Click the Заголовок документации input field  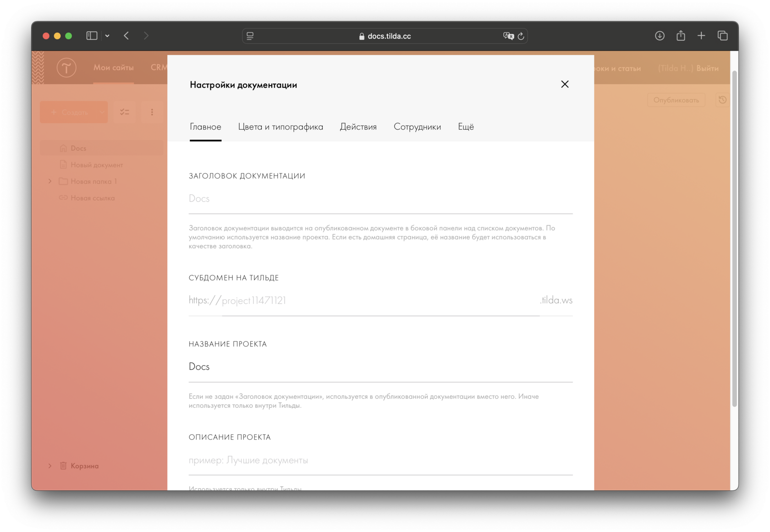pyautogui.click(x=380, y=199)
